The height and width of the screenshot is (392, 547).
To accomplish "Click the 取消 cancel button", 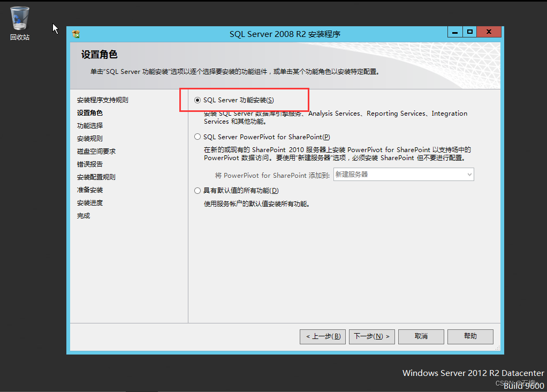I will click(x=421, y=336).
